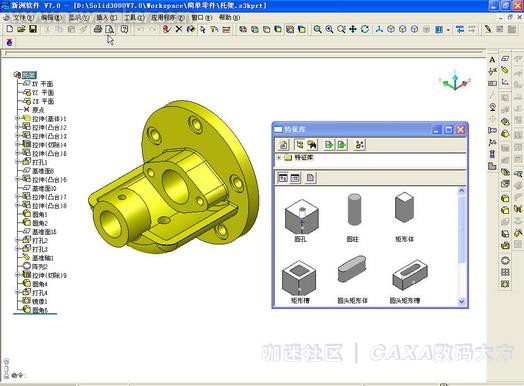This screenshot has height=386, width=524.
Task: Click the Rotate view circular arrows icon
Action: 365,29
